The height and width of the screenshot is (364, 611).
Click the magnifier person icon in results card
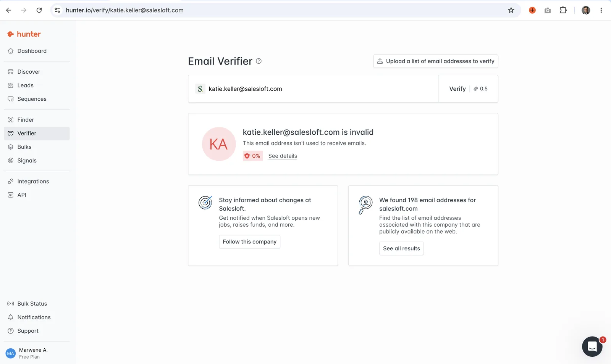(365, 205)
